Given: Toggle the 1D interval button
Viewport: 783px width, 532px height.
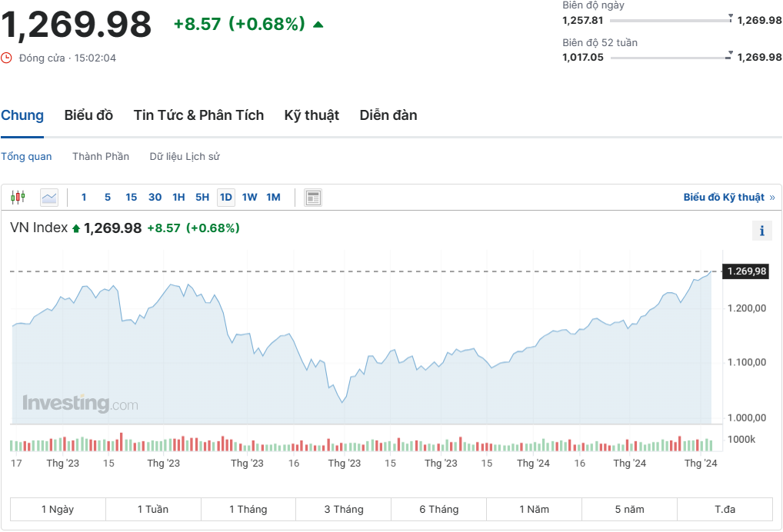Looking at the screenshot, I should (x=225, y=197).
